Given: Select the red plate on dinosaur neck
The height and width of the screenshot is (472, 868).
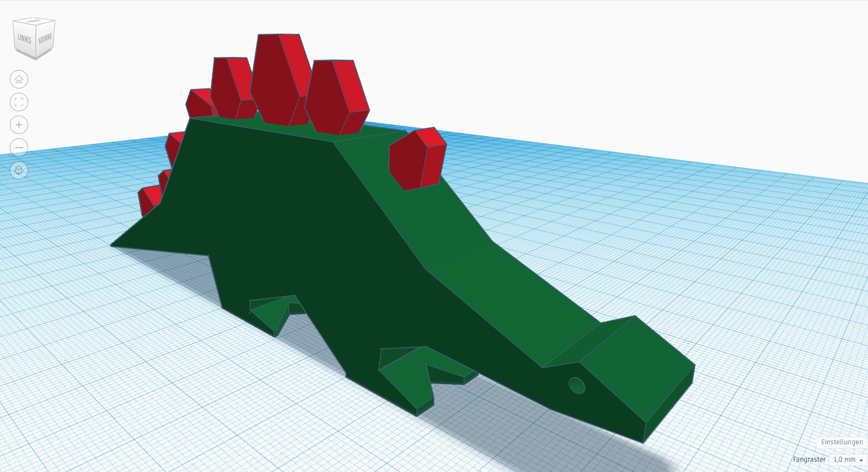Looking at the screenshot, I should click(417, 159).
